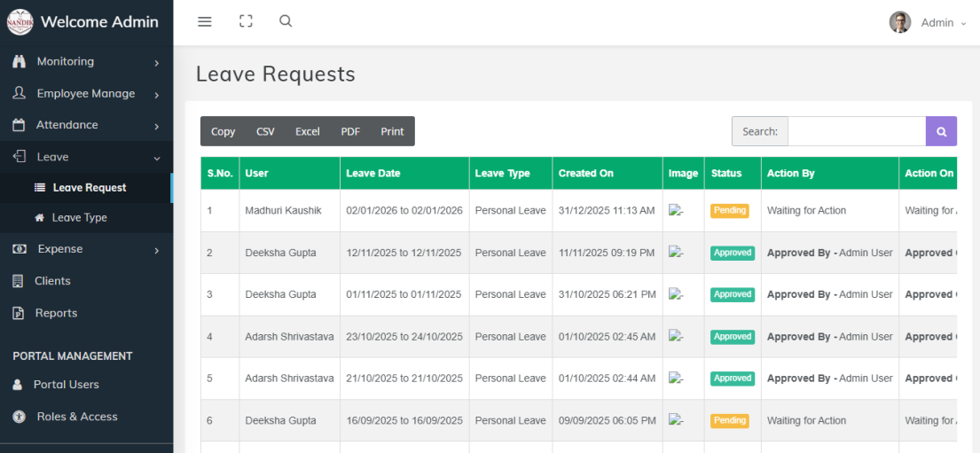Export the table as CSV
Viewport: 980px width, 453px height.
point(265,131)
